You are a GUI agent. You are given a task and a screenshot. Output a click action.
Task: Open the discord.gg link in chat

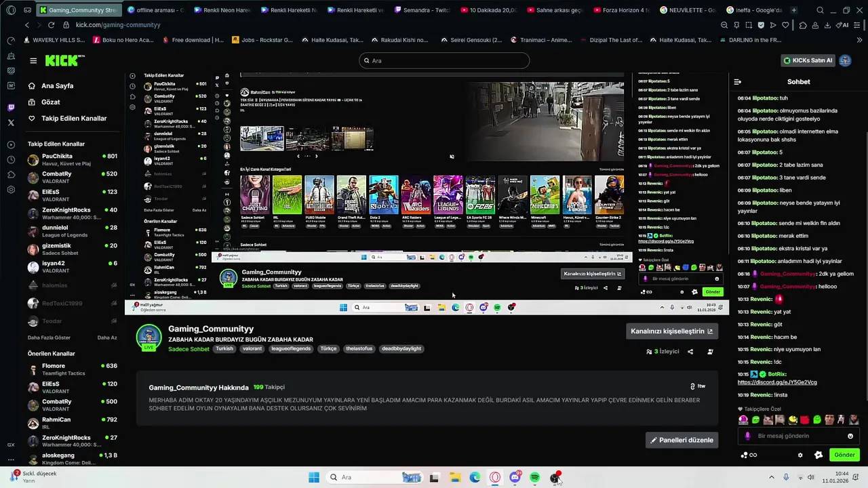777,382
